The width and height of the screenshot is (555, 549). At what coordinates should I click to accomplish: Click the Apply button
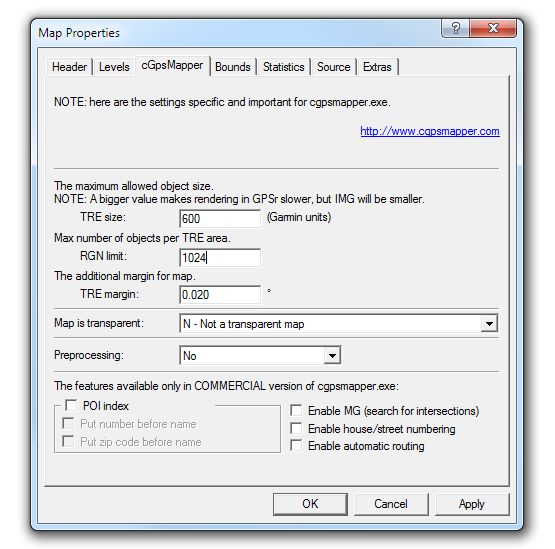click(x=472, y=504)
